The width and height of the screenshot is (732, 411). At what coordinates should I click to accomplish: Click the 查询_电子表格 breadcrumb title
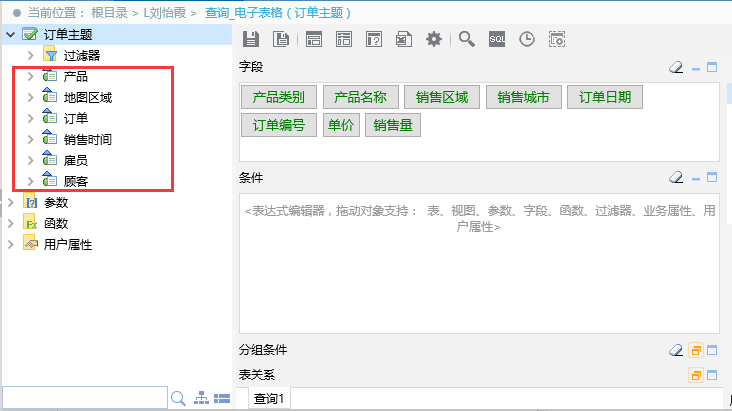[277, 13]
